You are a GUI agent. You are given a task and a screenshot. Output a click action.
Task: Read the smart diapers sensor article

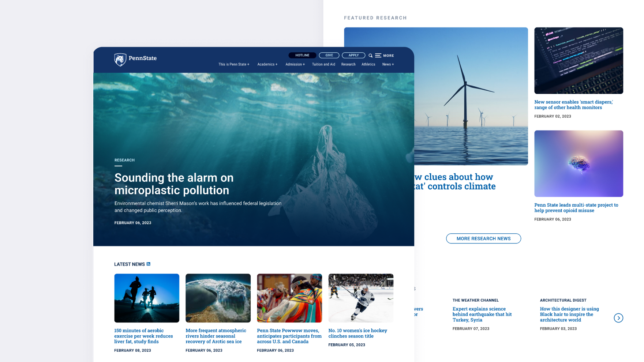pos(573,105)
